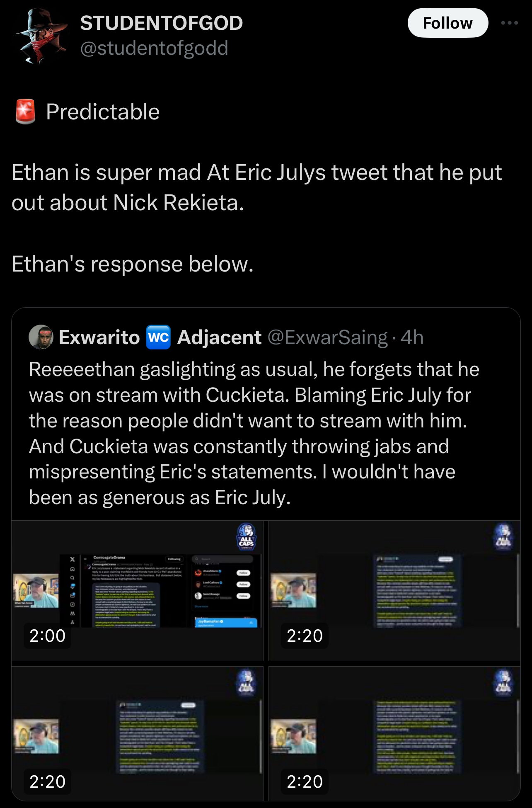Tap the red siren emoji before Predictable
The height and width of the screenshot is (808, 532).
click(x=26, y=112)
